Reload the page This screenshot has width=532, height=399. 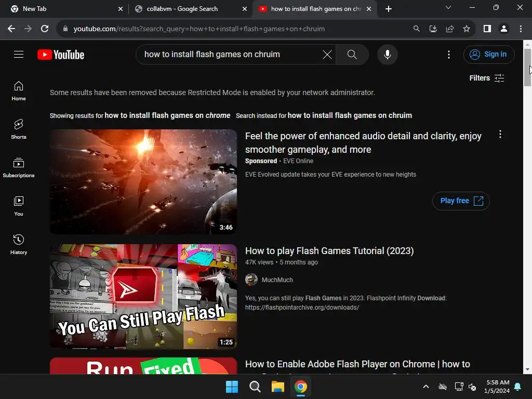(45, 29)
